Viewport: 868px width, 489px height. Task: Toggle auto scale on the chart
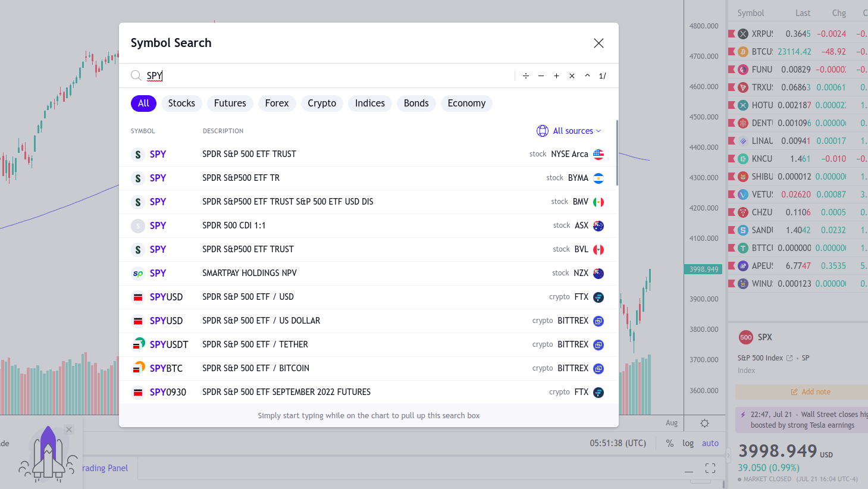coord(710,443)
